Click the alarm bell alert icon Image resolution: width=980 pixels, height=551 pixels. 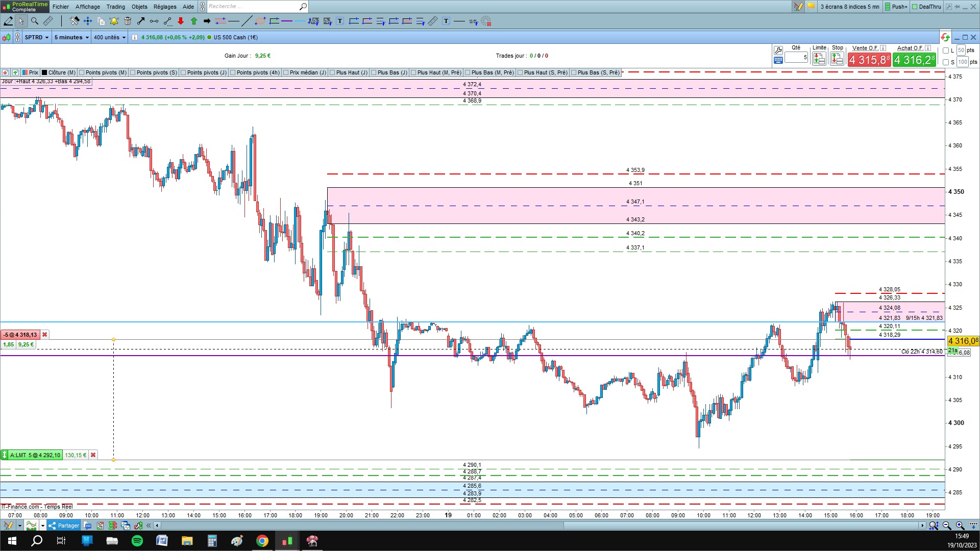tap(114, 21)
